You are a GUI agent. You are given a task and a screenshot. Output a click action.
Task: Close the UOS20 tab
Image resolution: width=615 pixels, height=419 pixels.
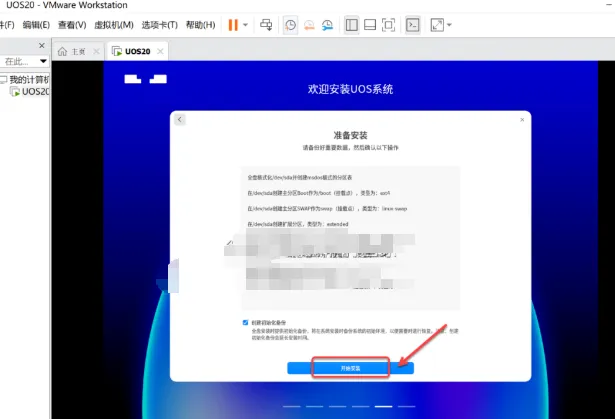[x=160, y=51]
